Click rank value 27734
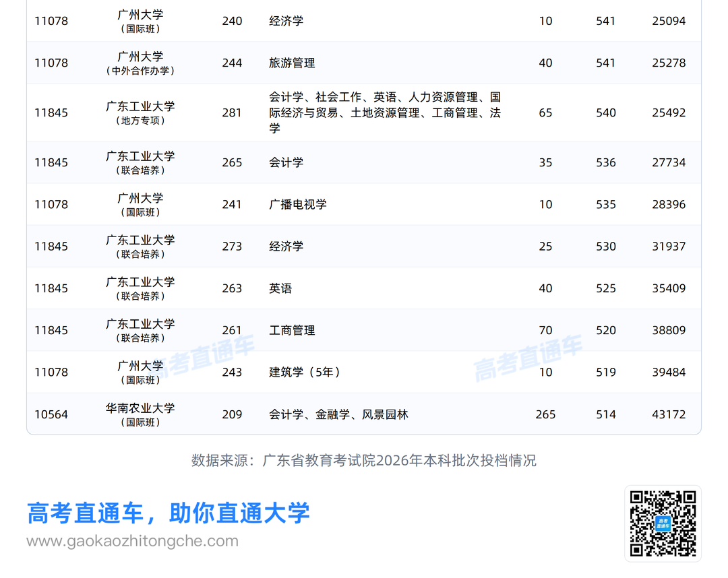Image resolution: width=728 pixels, height=578 pixels. 669,162
